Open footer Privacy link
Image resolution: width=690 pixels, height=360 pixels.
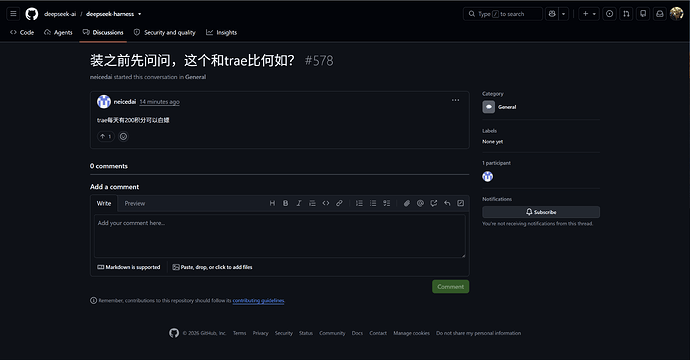click(261, 333)
